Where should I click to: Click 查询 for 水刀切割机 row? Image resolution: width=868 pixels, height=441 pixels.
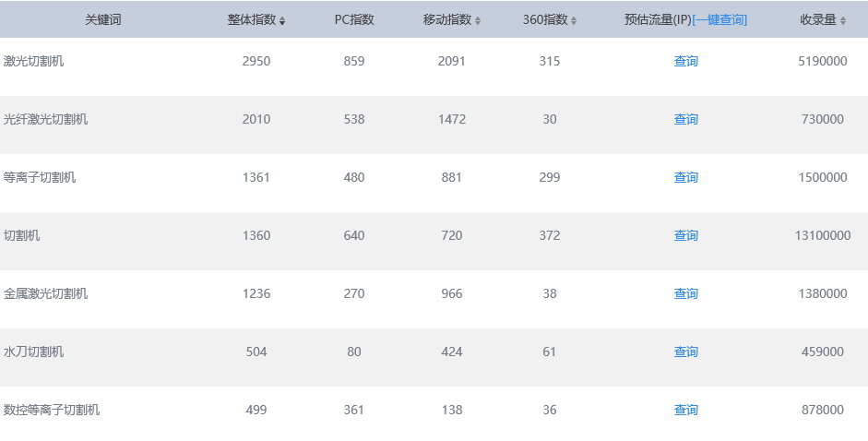point(686,352)
